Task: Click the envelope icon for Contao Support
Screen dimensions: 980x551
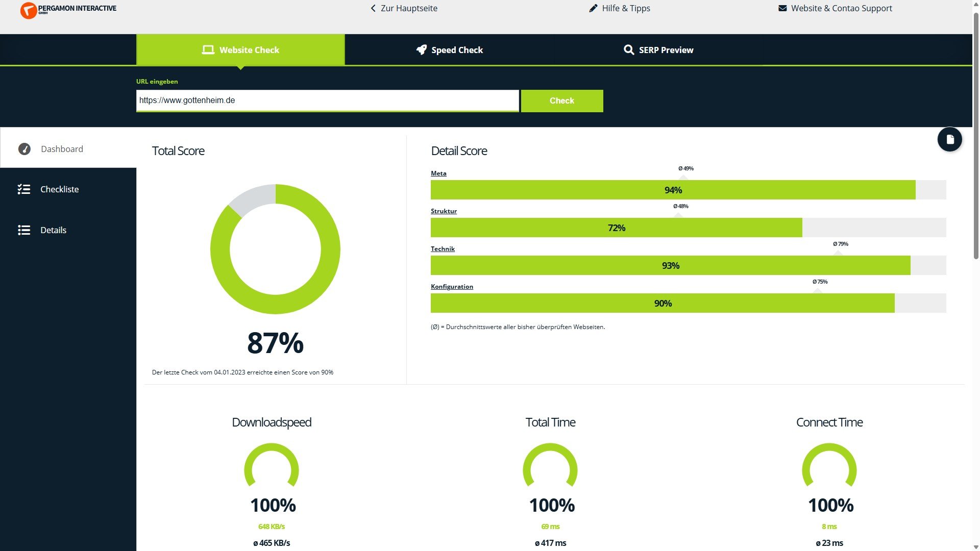Action: [x=782, y=8]
